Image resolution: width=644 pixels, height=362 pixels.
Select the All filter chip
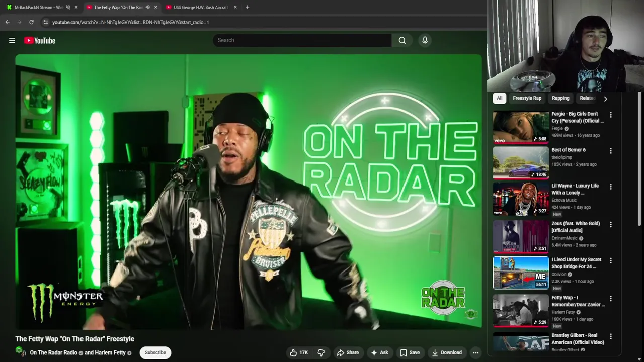coord(500,98)
